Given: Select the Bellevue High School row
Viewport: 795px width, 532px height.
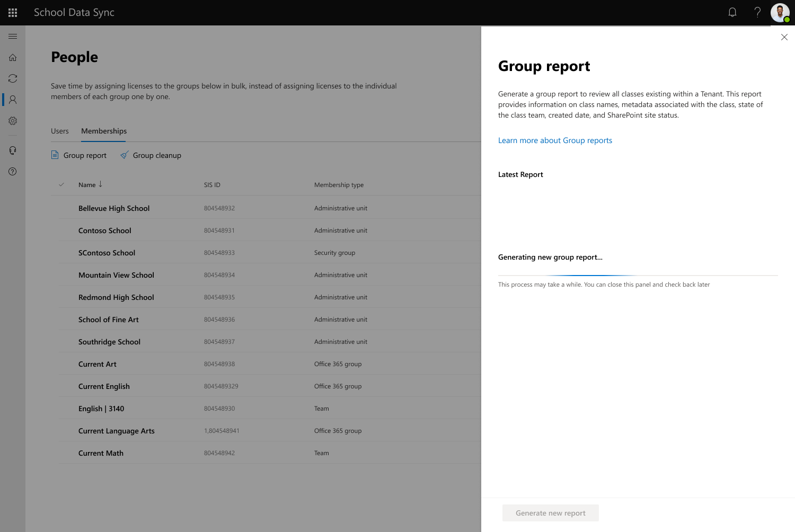Looking at the screenshot, I should click(270, 208).
